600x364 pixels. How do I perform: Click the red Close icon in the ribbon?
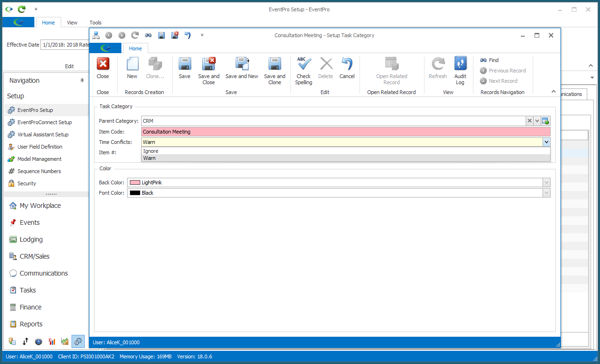pyautogui.click(x=103, y=63)
